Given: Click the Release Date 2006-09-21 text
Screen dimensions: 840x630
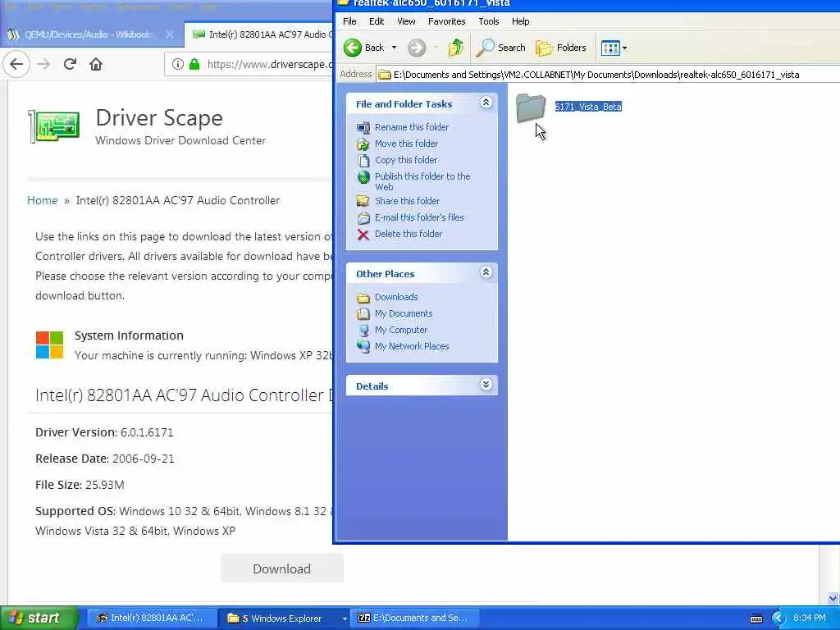Looking at the screenshot, I should tap(105, 459).
